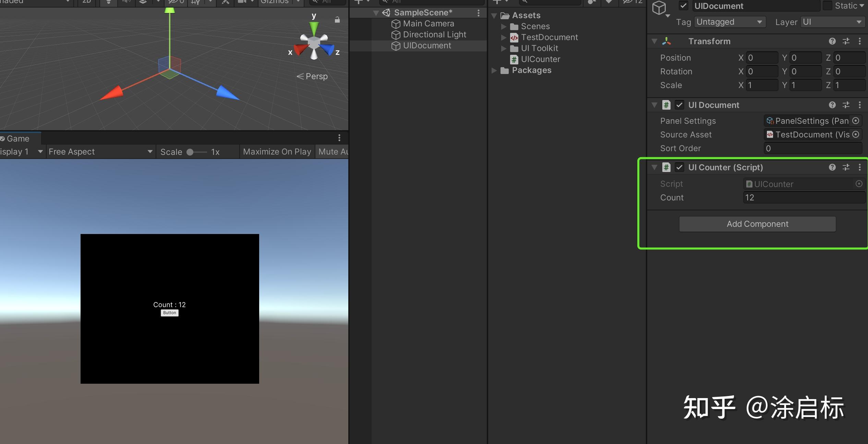Expand the Scenes folder in the Project panel
Image resolution: width=868 pixels, height=444 pixels.
pyautogui.click(x=504, y=26)
